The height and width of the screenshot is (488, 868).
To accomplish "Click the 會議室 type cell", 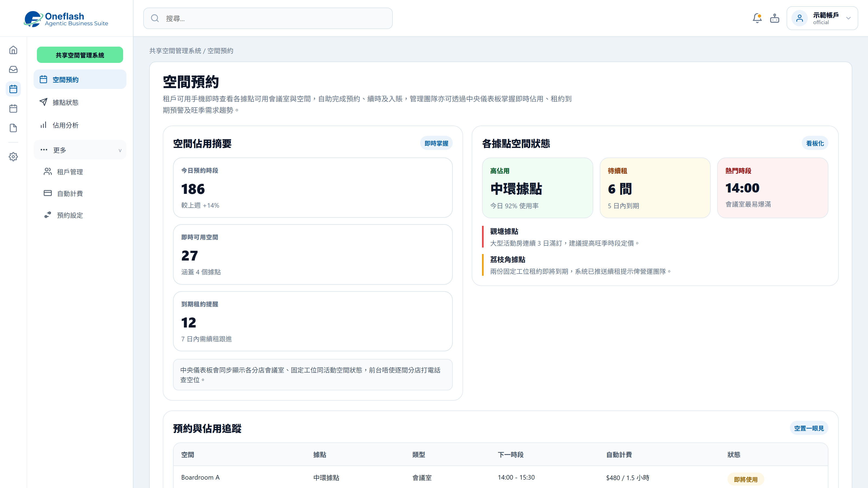I will [422, 477].
